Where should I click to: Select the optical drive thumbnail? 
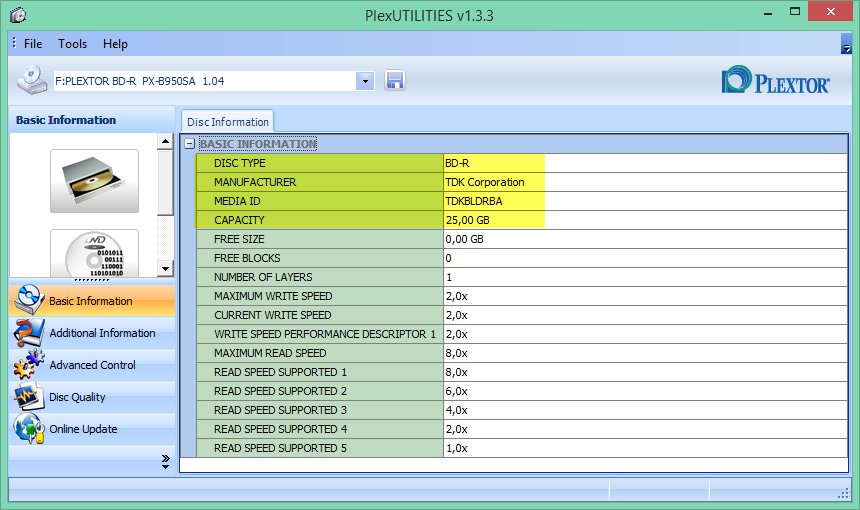[x=94, y=181]
